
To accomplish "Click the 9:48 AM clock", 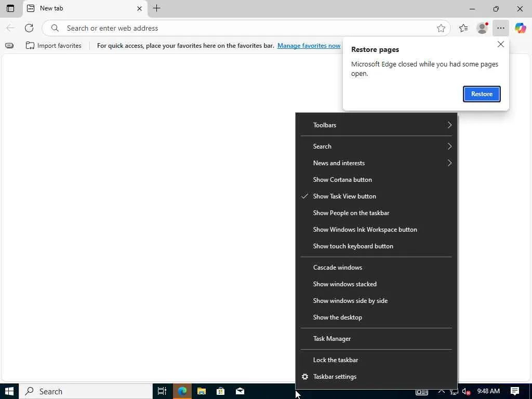I will [488, 391].
